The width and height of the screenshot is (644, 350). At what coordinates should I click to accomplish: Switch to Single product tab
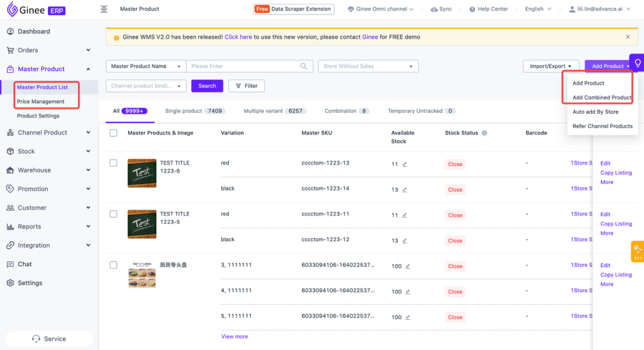point(195,111)
